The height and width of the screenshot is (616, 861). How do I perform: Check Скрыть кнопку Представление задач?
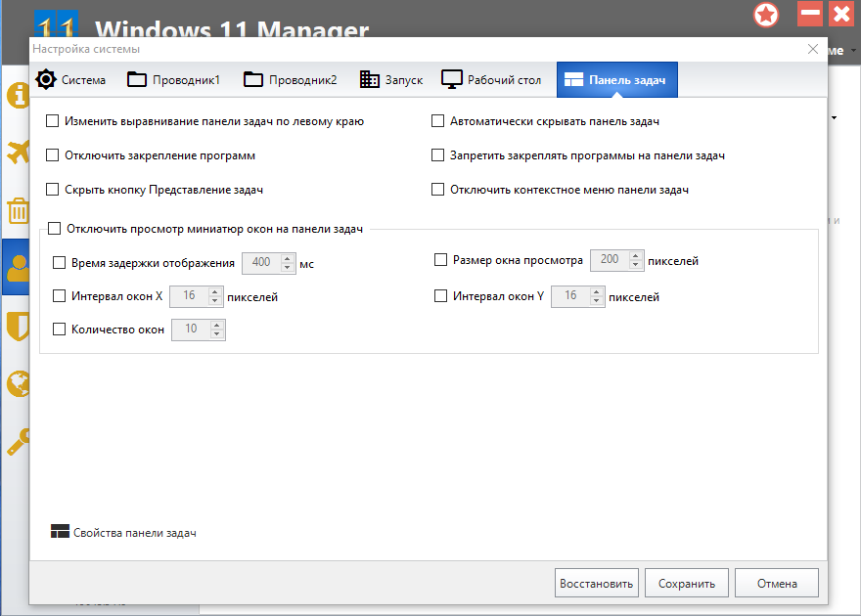(52, 190)
